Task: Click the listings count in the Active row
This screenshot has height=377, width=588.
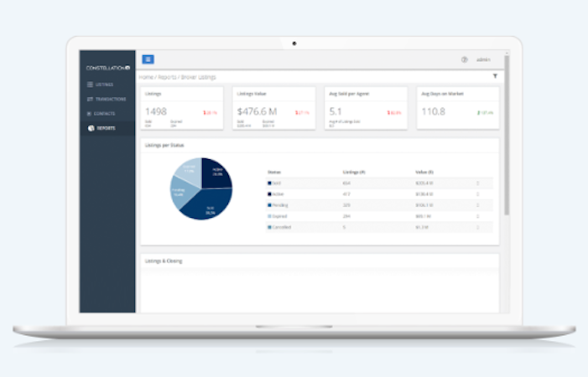Action: click(346, 194)
